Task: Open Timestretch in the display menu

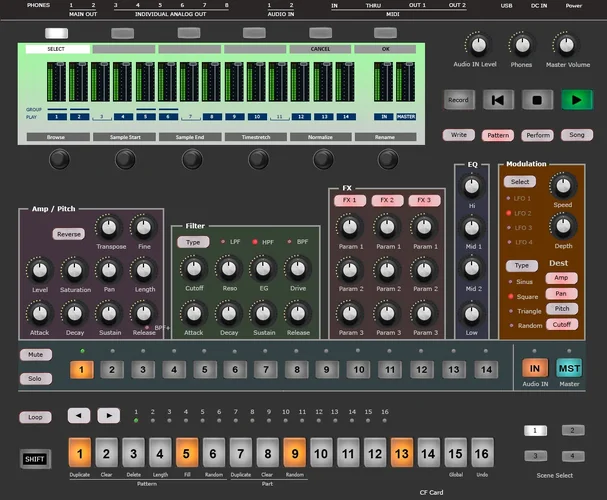Action: click(x=255, y=137)
